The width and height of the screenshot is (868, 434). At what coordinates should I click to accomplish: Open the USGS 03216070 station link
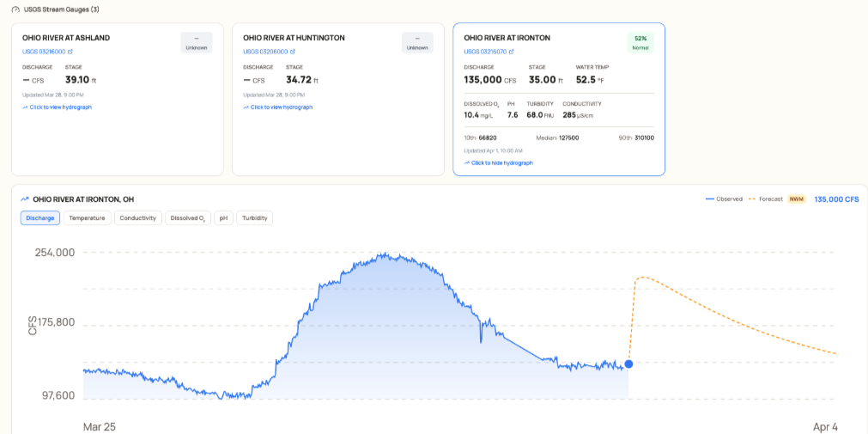(484, 52)
